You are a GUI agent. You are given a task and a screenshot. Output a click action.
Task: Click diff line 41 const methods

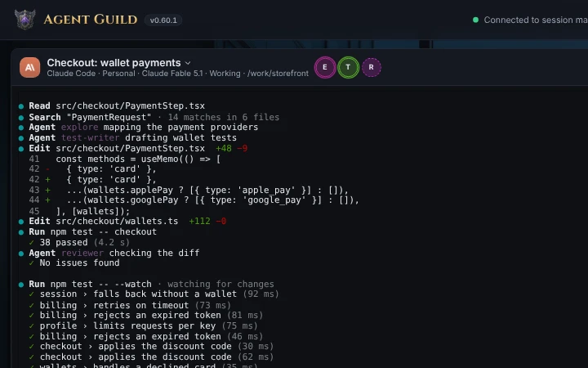tap(125, 159)
